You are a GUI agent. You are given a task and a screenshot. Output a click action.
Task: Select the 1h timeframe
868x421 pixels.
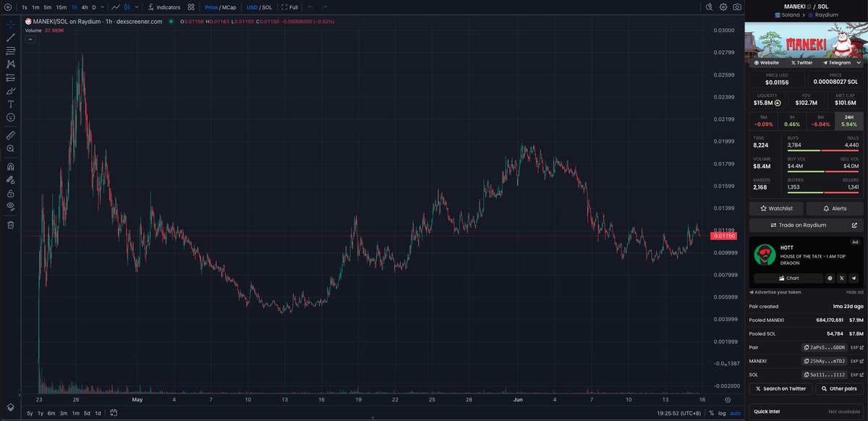tap(74, 7)
